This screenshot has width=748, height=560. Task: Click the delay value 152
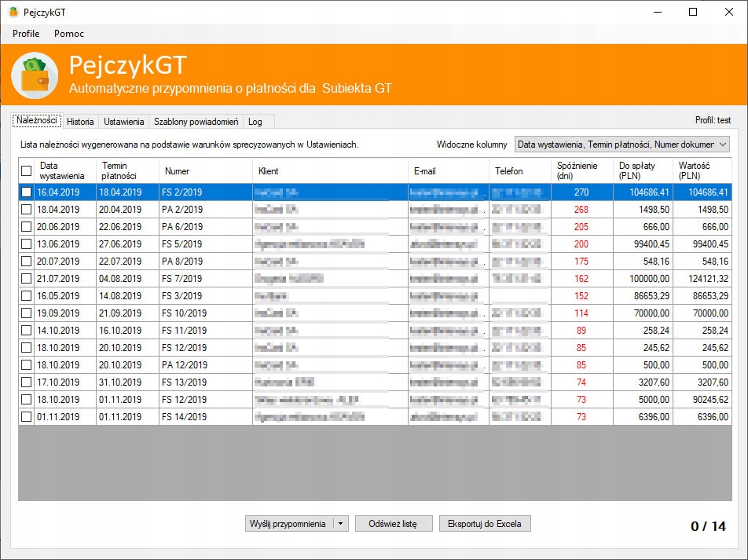(582, 296)
